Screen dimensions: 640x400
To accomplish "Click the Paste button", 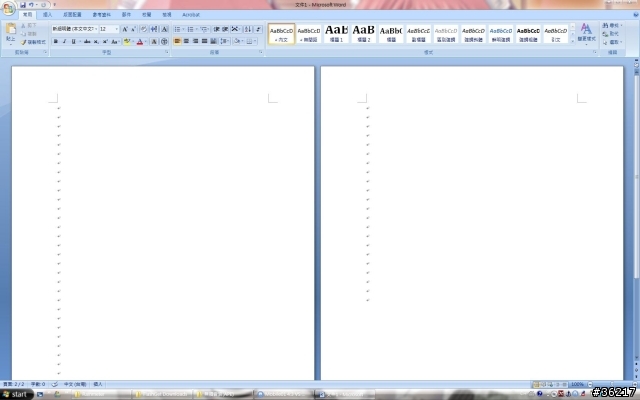I will coord(11,32).
